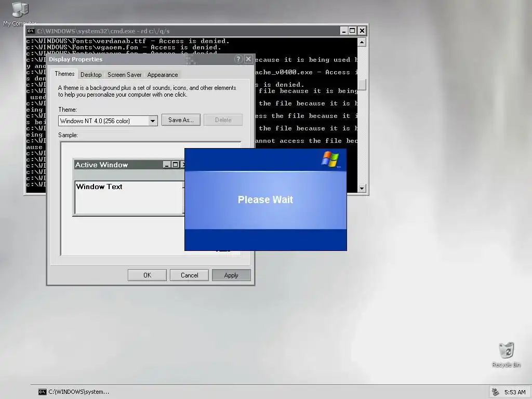The height and width of the screenshot is (399, 532).
Task: Close the Display Properties dialog
Action: click(248, 59)
